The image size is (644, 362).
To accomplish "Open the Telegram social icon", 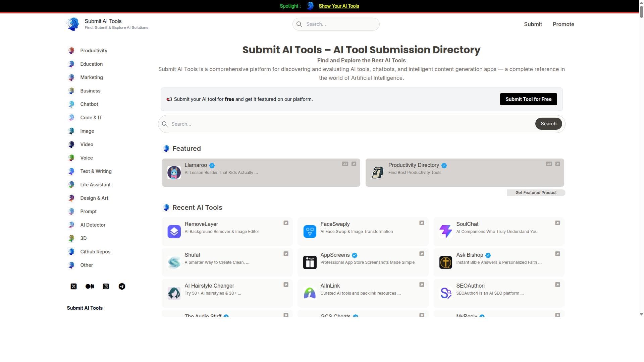I will (122, 286).
